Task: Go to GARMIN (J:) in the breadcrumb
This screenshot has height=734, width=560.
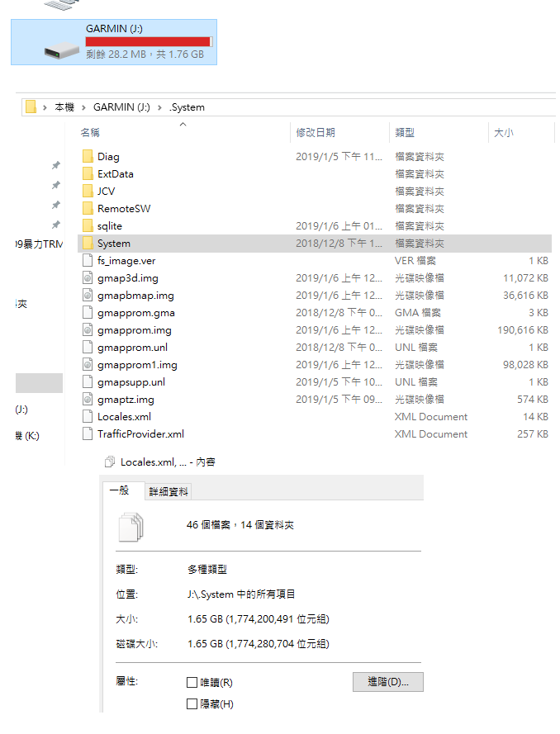Action: [121, 107]
